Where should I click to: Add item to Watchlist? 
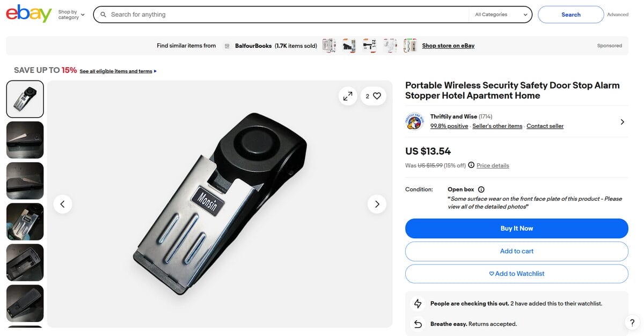point(517,273)
